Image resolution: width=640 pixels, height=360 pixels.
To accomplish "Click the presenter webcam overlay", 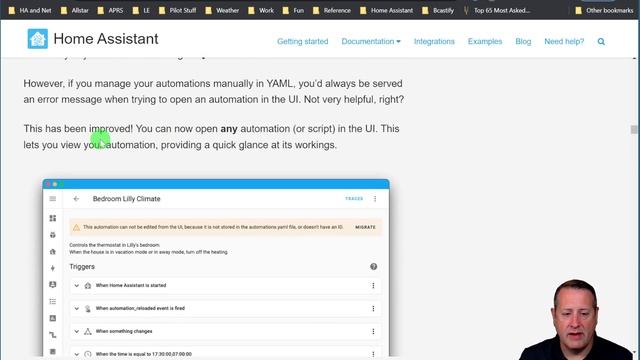I will [x=577, y=320].
